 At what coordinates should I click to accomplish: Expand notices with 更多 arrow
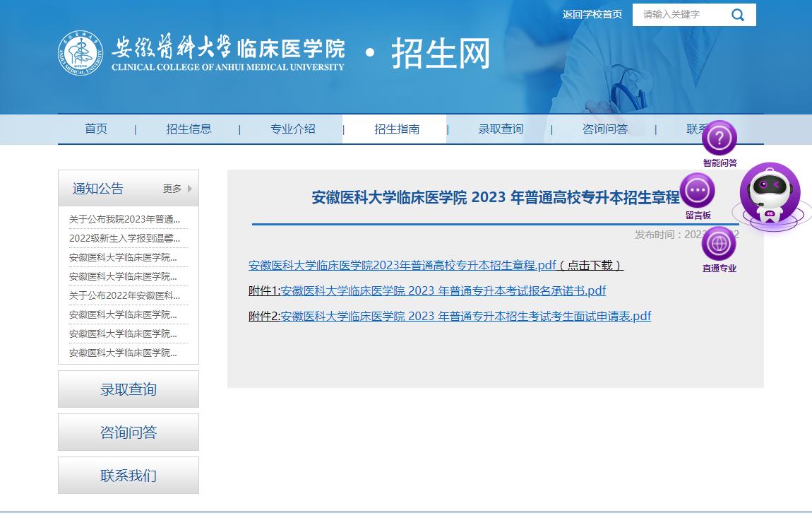pos(178,189)
